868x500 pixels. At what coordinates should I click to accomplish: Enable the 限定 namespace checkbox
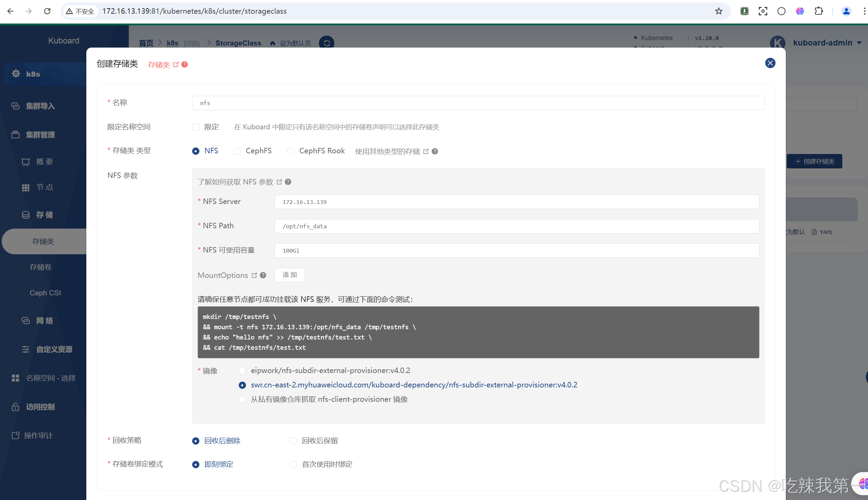[196, 127]
